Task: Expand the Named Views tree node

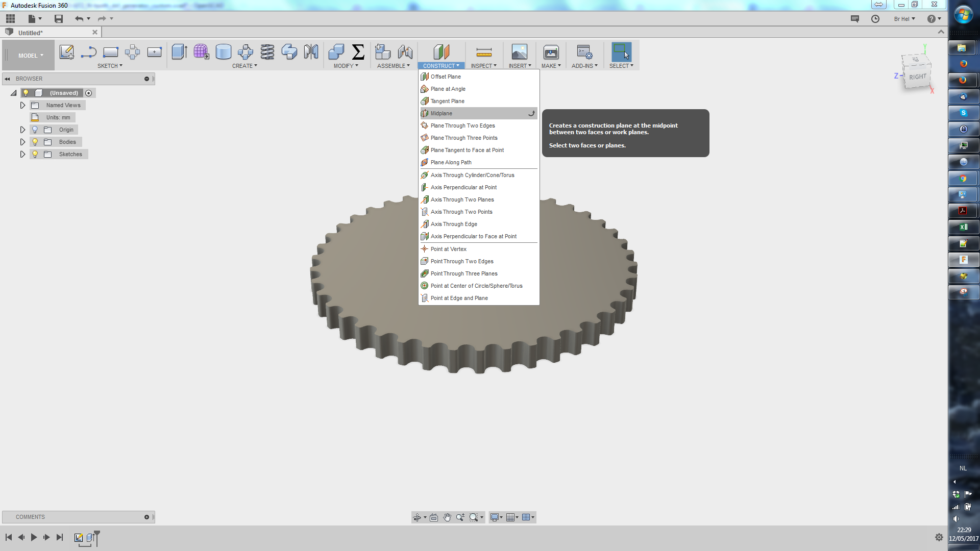Action: 22,105
